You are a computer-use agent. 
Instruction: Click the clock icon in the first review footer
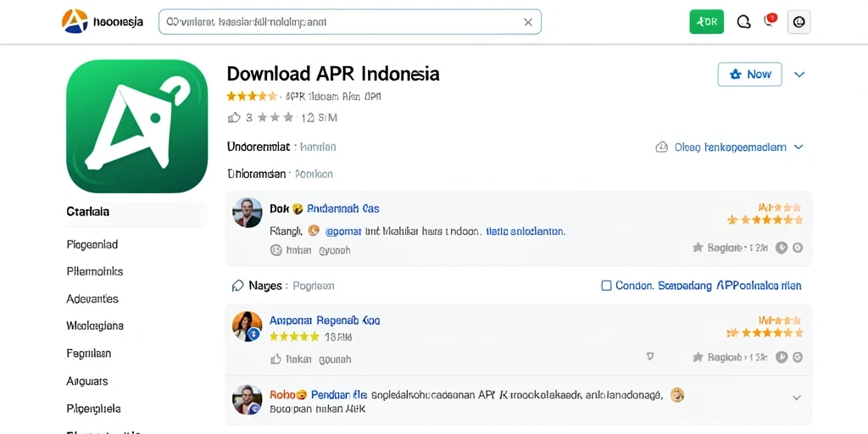[781, 248]
